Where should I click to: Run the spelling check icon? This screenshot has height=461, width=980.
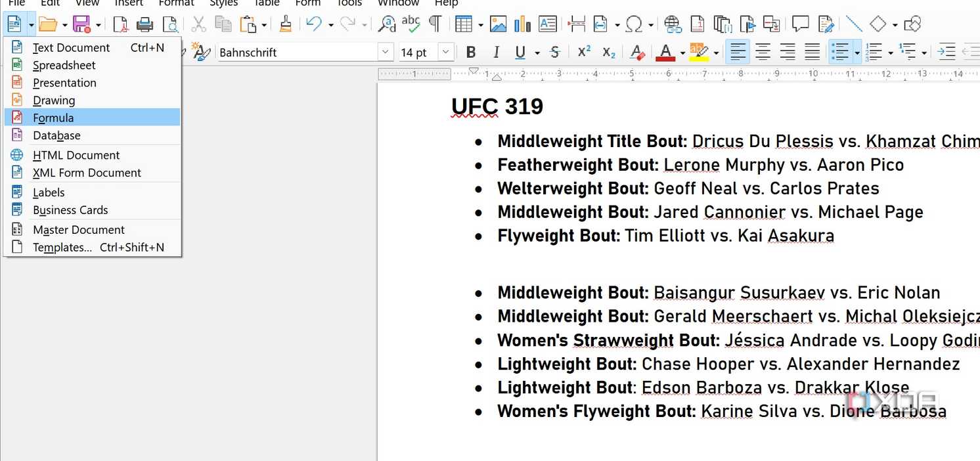click(411, 25)
